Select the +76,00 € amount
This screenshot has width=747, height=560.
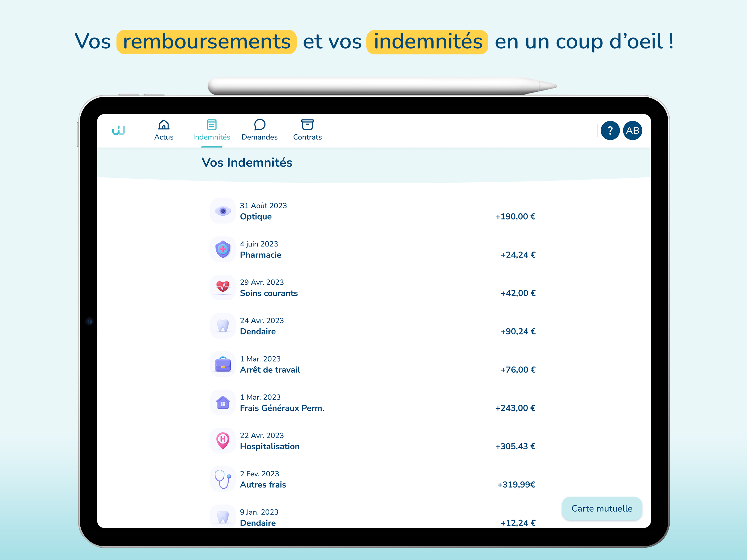(x=518, y=369)
